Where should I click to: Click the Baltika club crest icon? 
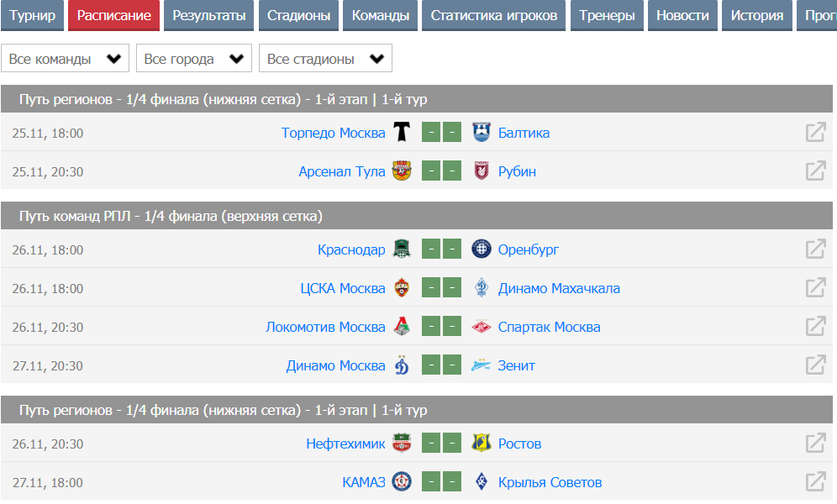pyautogui.click(x=481, y=133)
